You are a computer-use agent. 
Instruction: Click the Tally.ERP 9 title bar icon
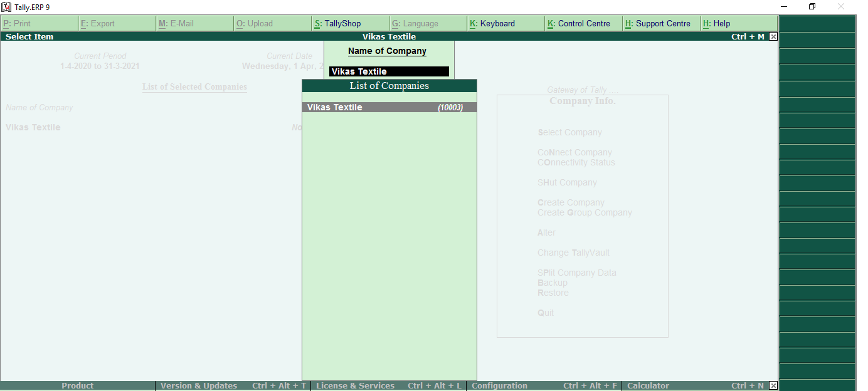click(6, 7)
